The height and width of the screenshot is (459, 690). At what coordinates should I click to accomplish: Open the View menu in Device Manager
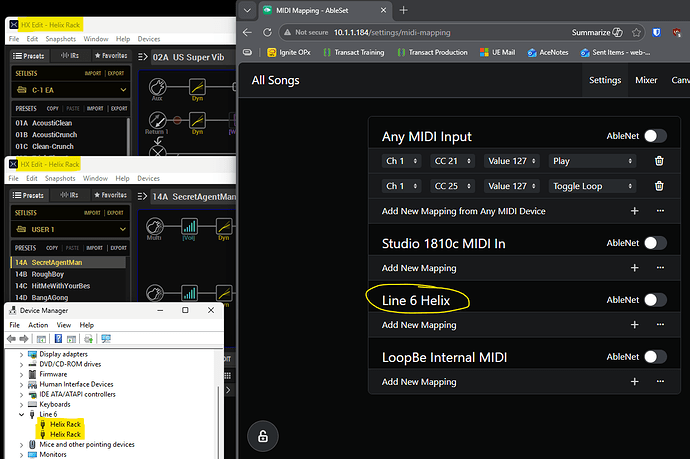(x=63, y=325)
